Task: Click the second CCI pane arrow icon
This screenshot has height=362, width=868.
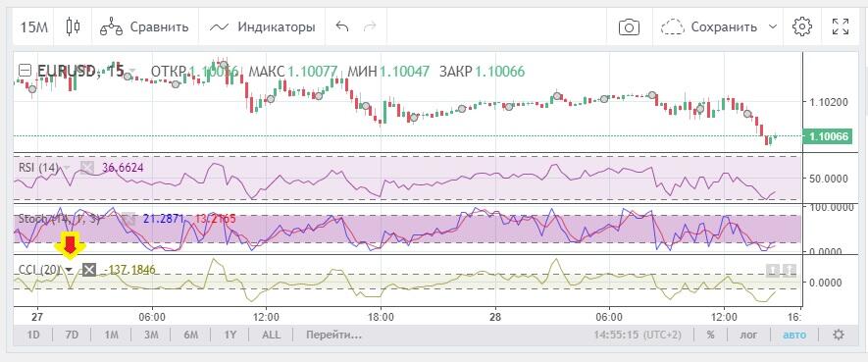Action: click(790, 270)
